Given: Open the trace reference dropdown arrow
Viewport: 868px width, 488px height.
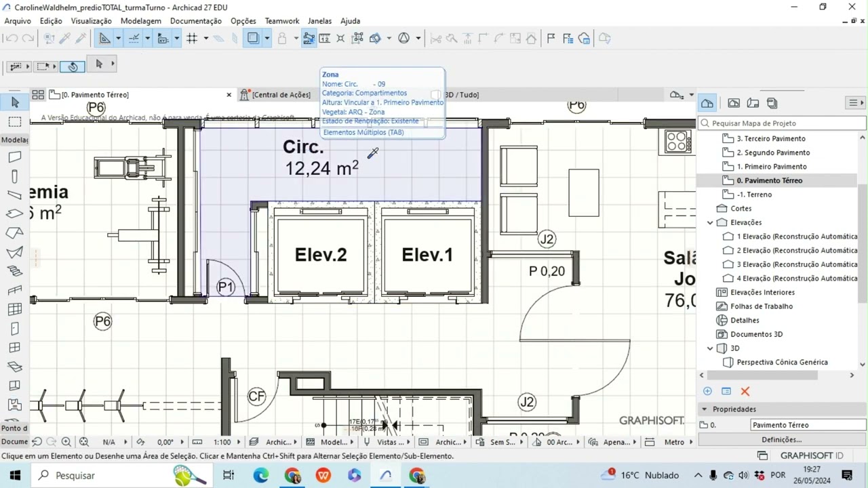Looking at the screenshot, I should click(267, 39).
